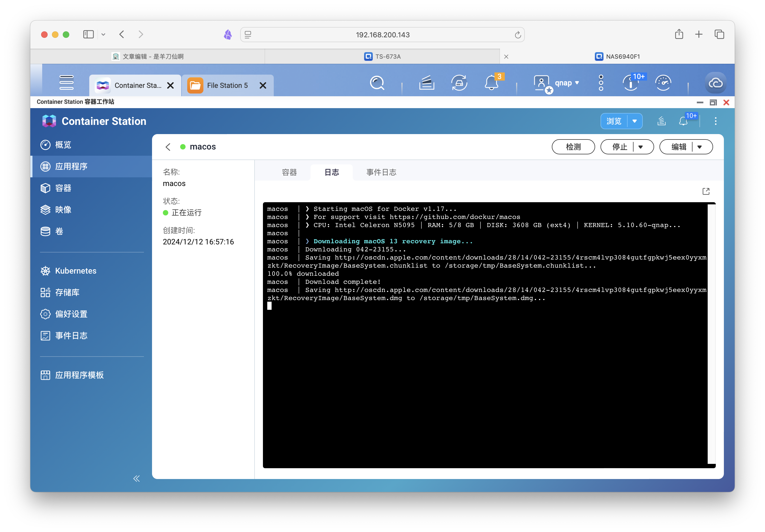Open the dashboard gauge icon
Viewport: 765px width, 532px height.
(x=663, y=82)
